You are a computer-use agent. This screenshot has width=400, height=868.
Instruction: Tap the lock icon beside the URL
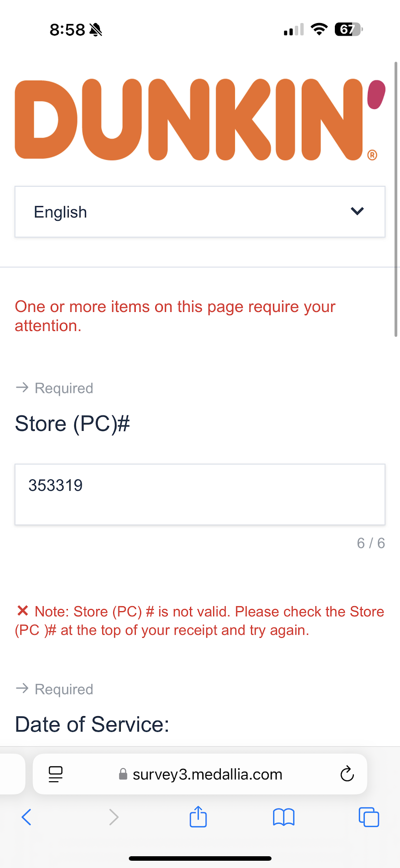coord(123,774)
